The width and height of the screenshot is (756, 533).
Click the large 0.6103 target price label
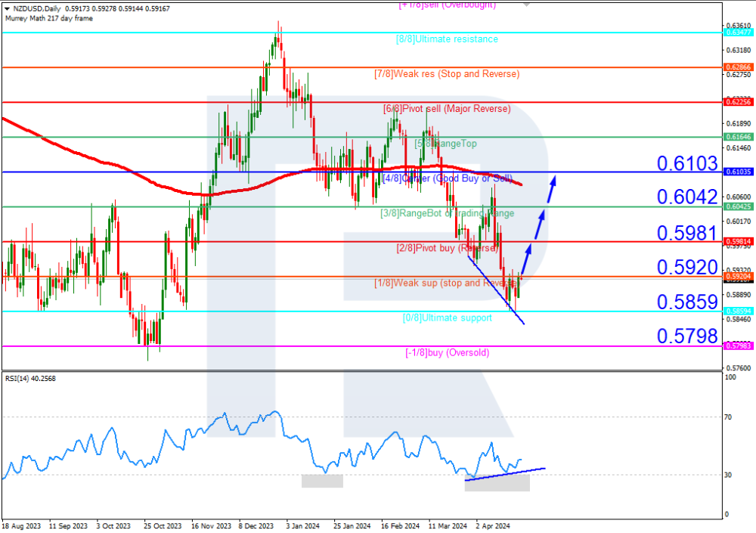pyautogui.click(x=686, y=163)
